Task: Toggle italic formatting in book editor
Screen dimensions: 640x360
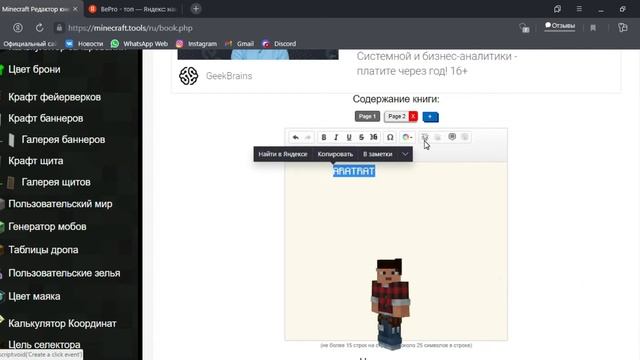Action: 336,137
